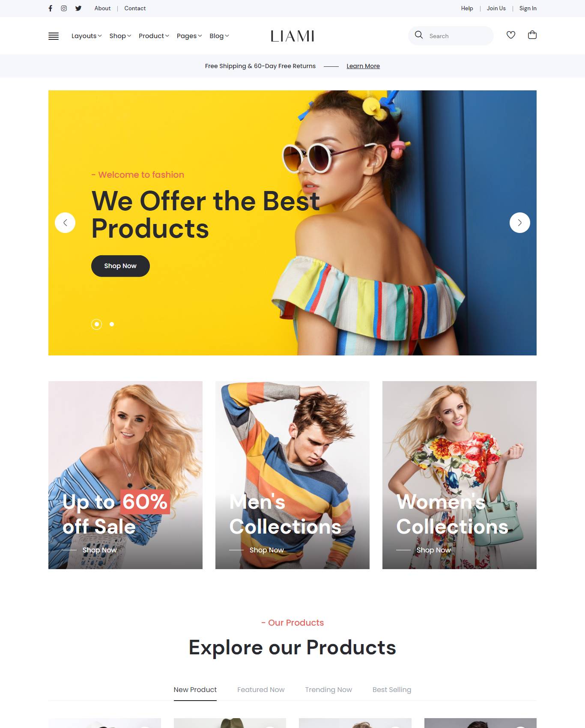Image resolution: width=585 pixels, height=728 pixels.
Task: Open the wishlist heart icon
Action: pyautogui.click(x=511, y=35)
